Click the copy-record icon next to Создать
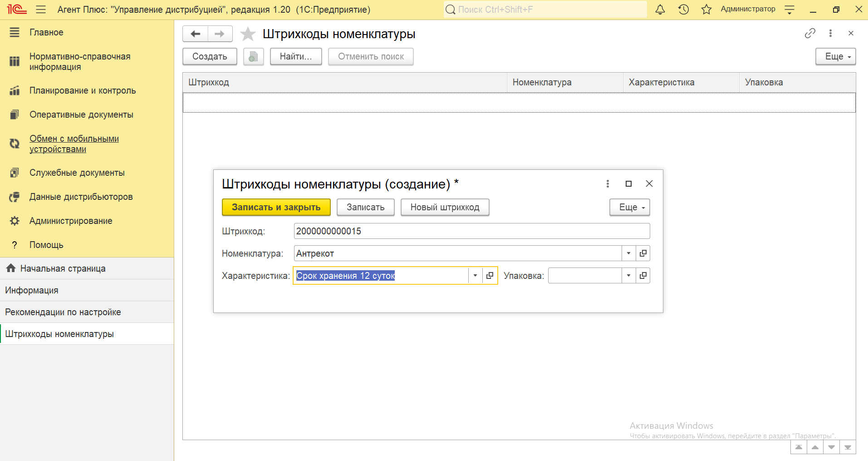The image size is (868, 461). [x=253, y=57]
